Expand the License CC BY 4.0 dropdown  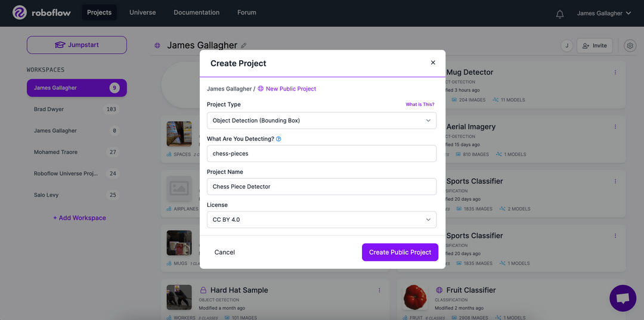(x=321, y=219)
